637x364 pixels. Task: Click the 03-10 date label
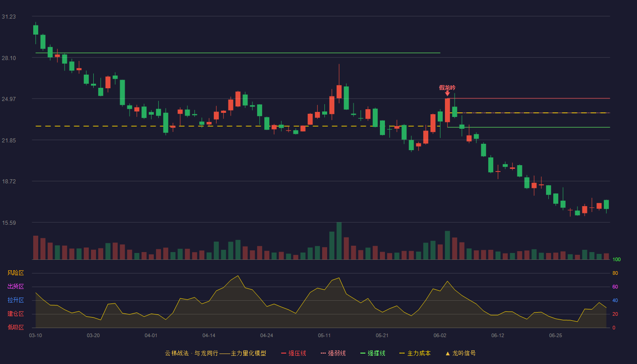point(35,335)
